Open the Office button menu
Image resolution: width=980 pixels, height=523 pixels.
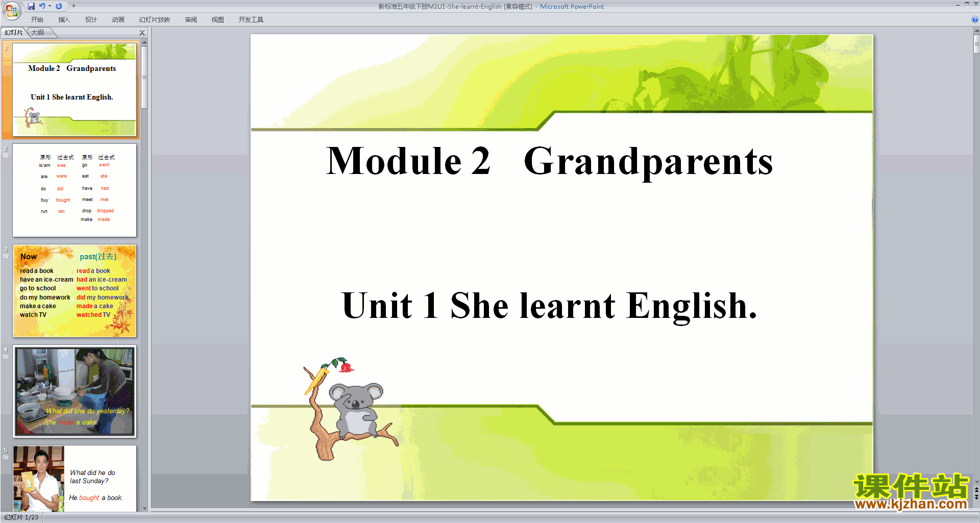coord(12,10)
